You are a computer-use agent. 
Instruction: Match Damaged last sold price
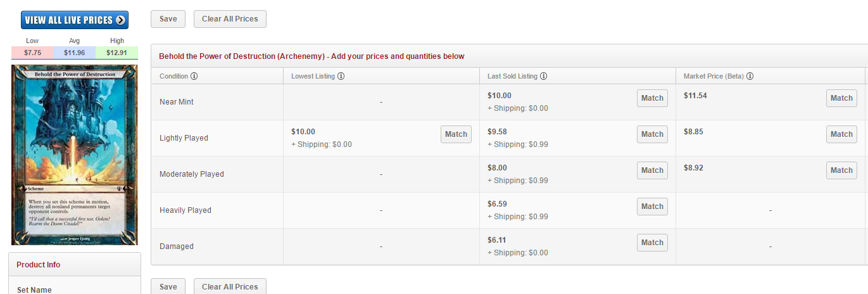point(652,243)
